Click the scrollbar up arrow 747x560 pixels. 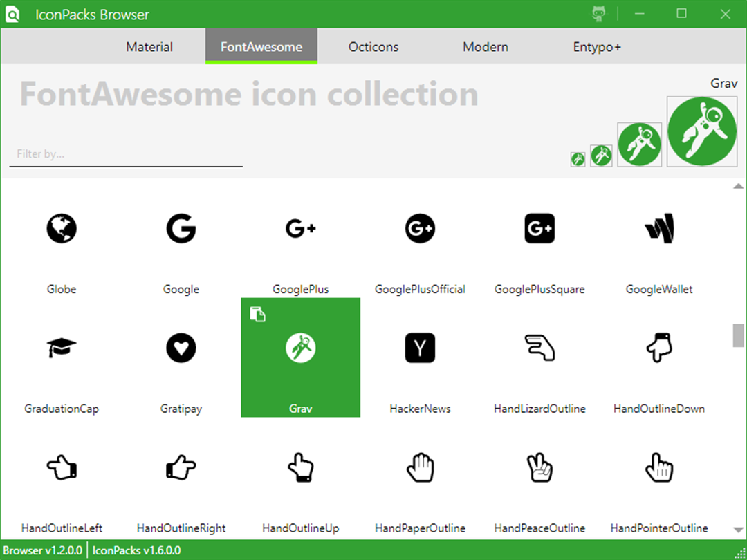click(738, 186)
